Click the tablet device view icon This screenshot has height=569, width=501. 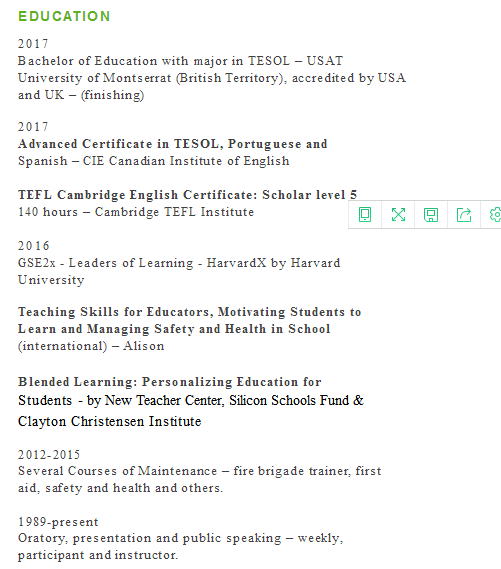tap(365, 214)
